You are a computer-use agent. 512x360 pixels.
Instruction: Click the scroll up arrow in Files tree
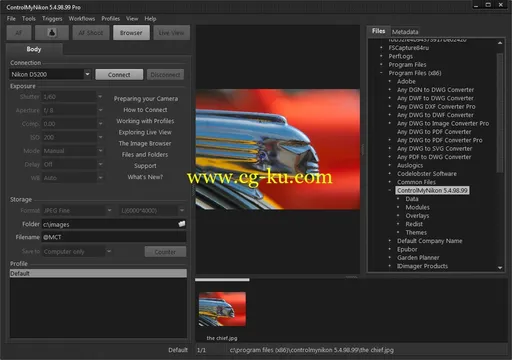pos(500,43)
